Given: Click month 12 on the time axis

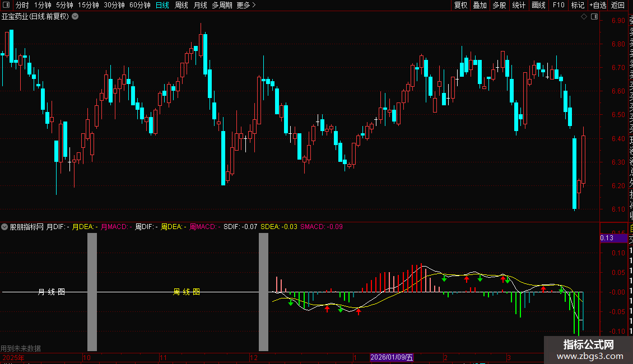Looking at the screenshot, I should click(254, 357).
